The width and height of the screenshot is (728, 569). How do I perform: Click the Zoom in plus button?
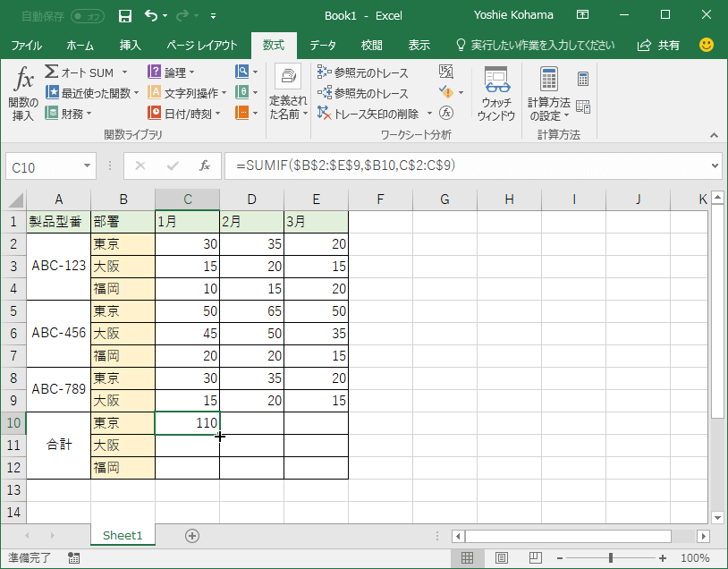pyautogui.click(x=663, y=558)
